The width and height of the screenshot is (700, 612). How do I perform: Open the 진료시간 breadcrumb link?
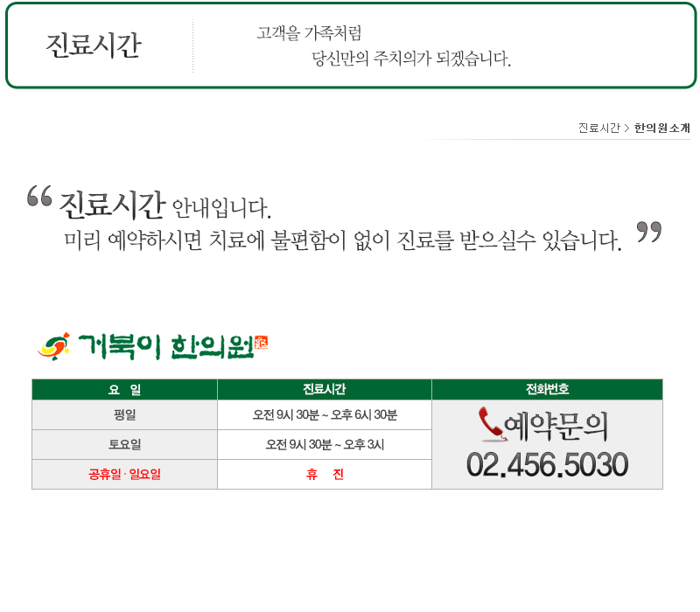(x=598, y=128)
